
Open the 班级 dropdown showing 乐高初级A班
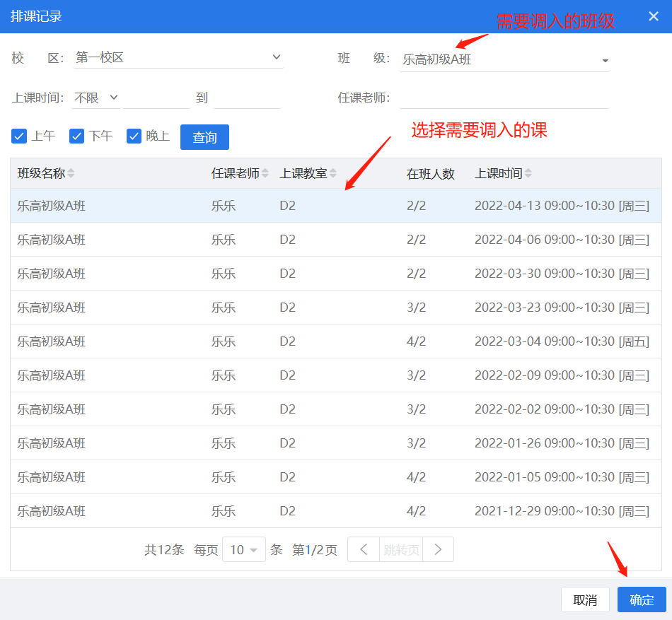point(504,59)
